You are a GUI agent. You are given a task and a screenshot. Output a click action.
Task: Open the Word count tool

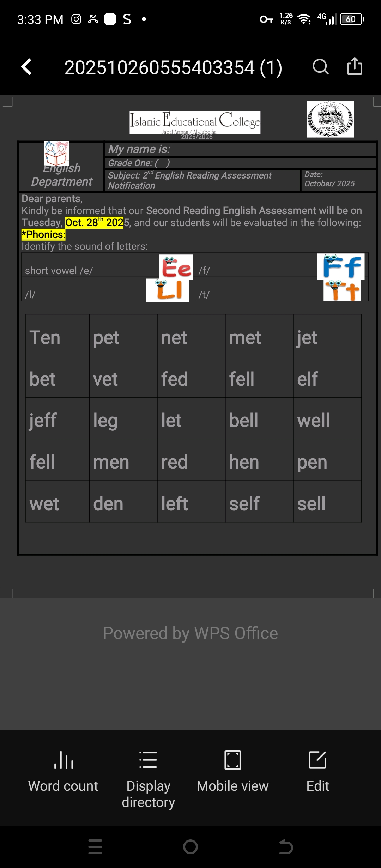pos(64,771)
